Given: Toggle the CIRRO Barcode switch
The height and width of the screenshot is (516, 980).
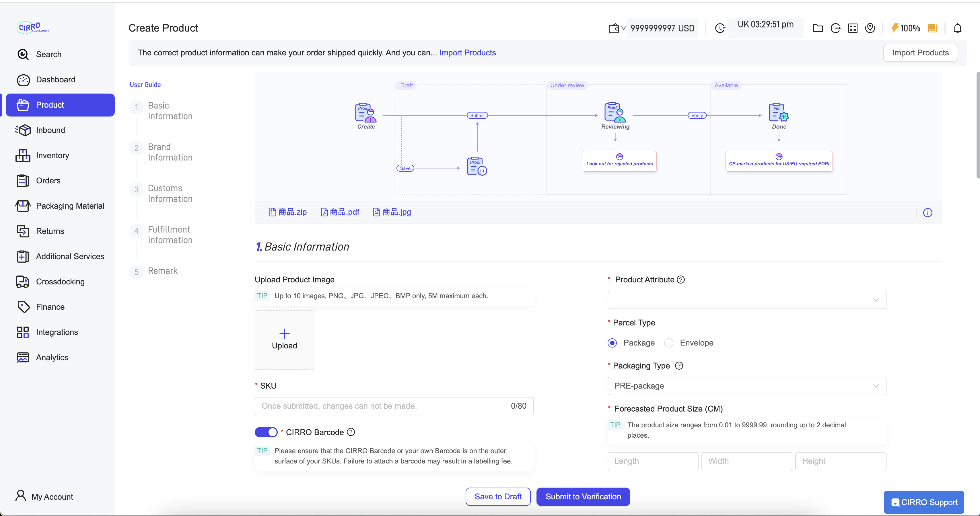Looking at the screenshot, I should pyautogui.click(x=266, y=432).
